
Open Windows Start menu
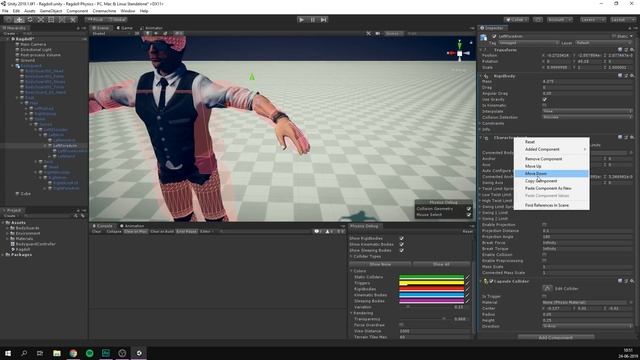8,353
